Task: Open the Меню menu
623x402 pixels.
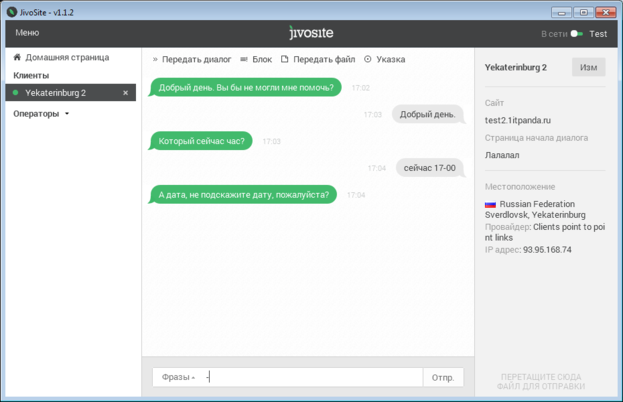Action: [27, 33]
